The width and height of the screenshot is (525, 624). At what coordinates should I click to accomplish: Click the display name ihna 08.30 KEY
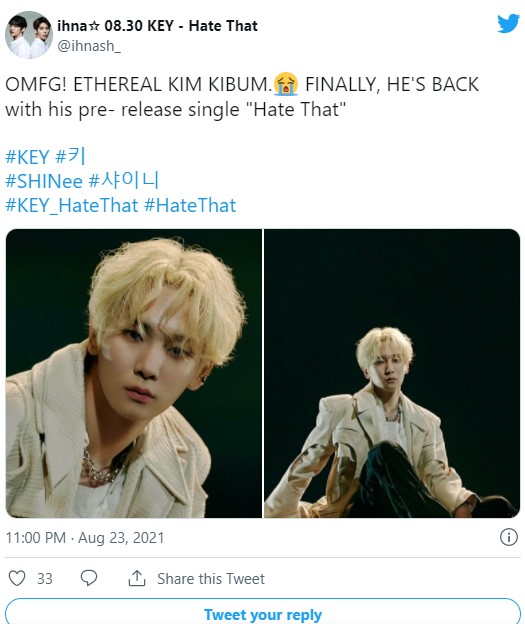[x=157, y=26]
